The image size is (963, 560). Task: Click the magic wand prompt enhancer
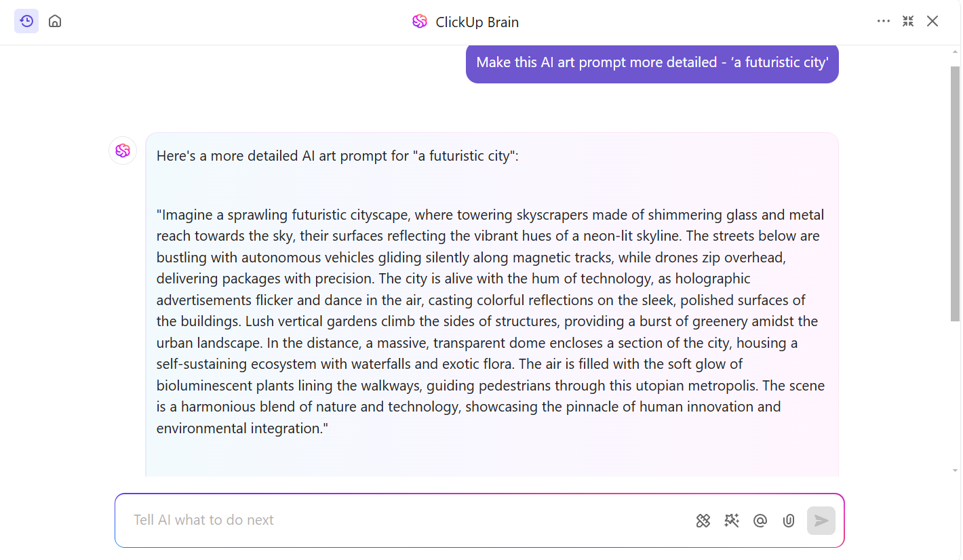pos(731,521)
